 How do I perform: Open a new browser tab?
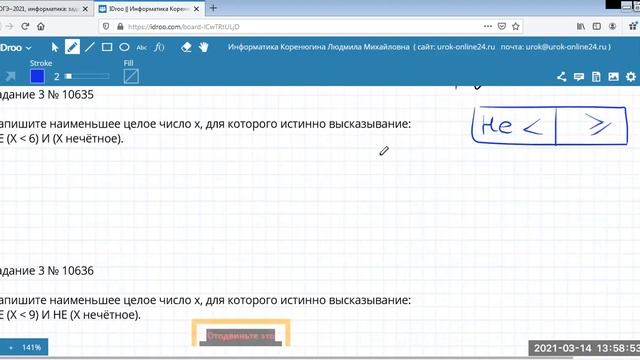tap(213, 8)
